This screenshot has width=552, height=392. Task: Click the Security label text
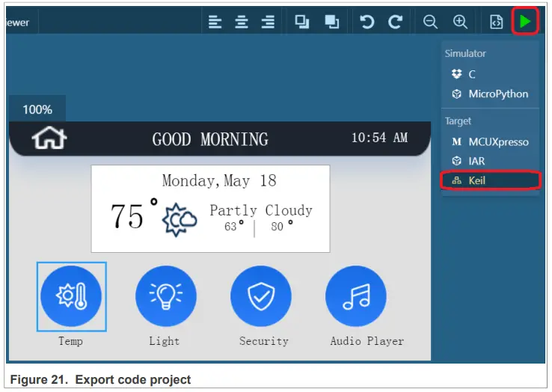(x=264, y=341)
